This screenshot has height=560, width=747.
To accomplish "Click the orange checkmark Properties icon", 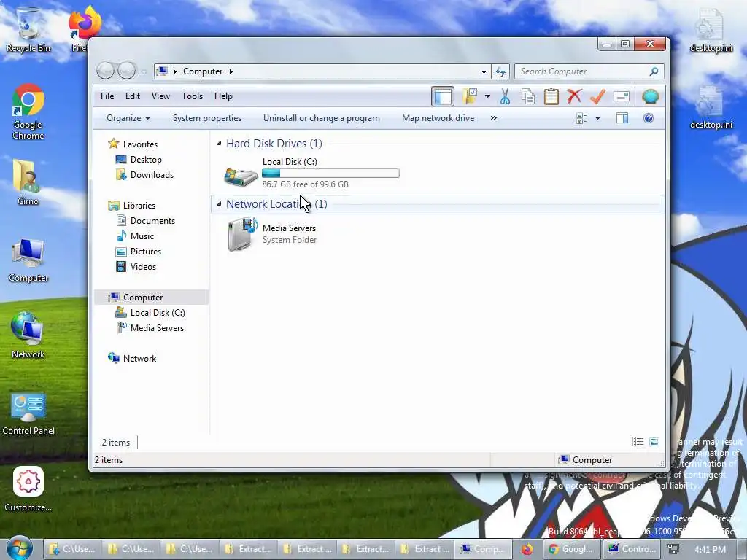I will point(597,96).
